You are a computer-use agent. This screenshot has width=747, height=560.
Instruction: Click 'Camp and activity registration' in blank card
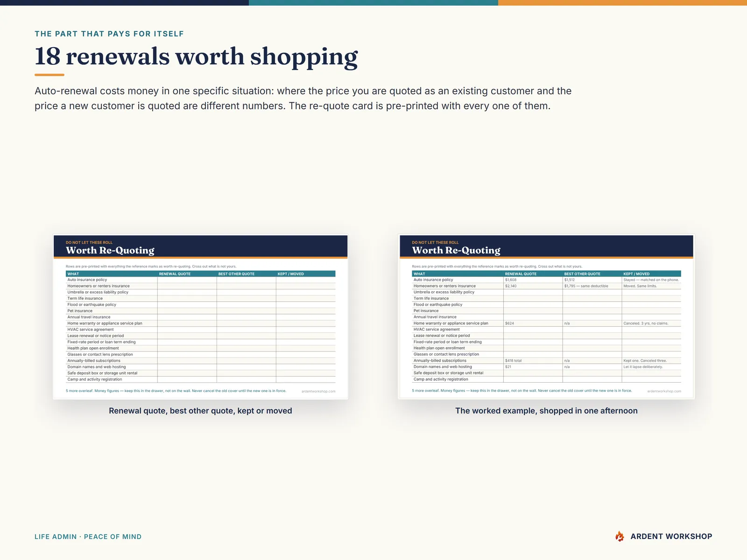[94, 379]
